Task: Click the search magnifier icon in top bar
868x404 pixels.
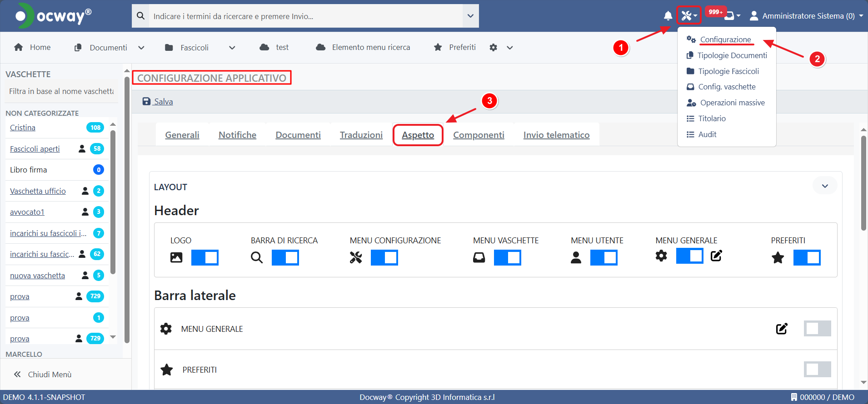Action: tap(140, 16)
